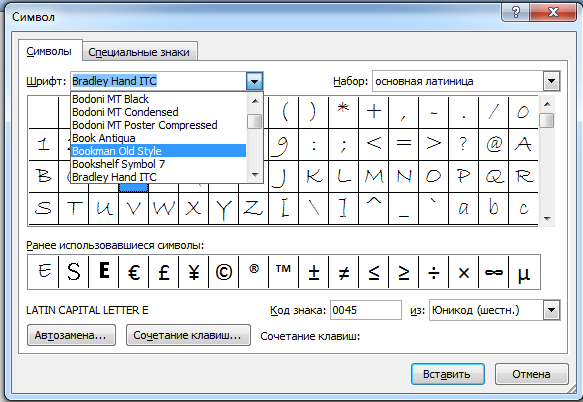Click the symbol grid scroll-up arrow

[547, 104]
